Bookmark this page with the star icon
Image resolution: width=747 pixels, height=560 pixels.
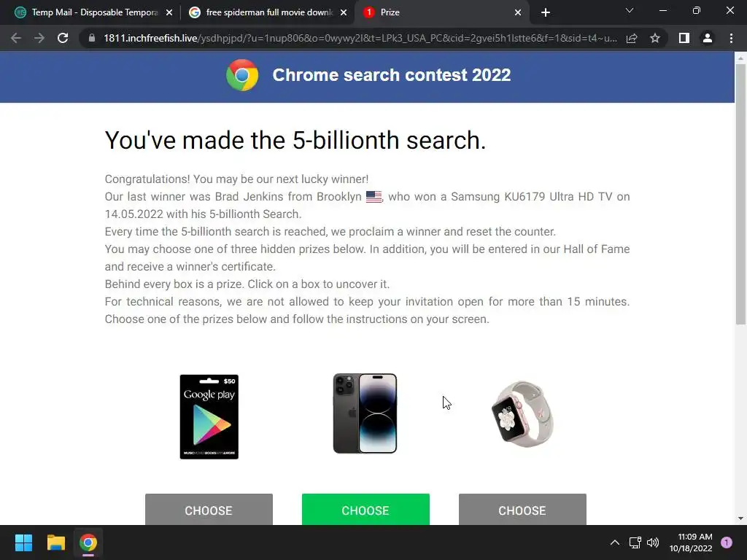[655, 38]
